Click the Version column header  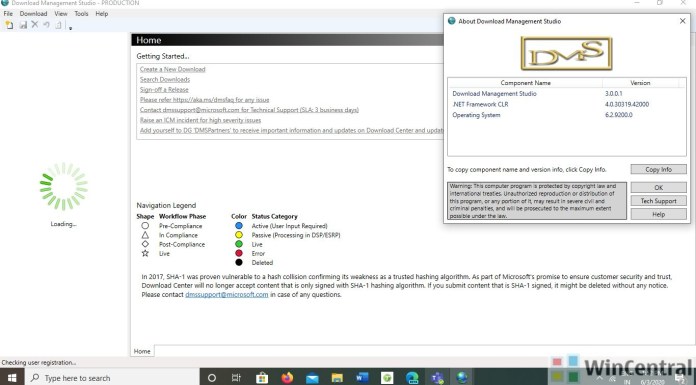[x=640, y=83]
